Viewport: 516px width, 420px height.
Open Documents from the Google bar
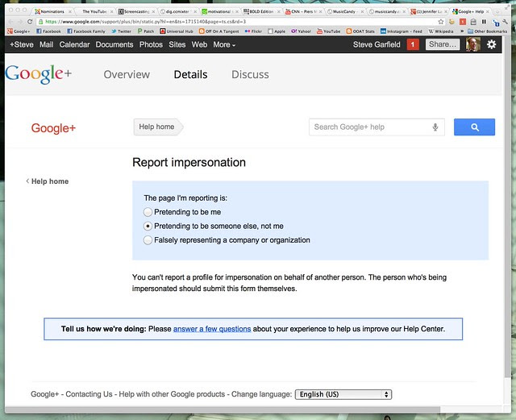pos(114,44)
